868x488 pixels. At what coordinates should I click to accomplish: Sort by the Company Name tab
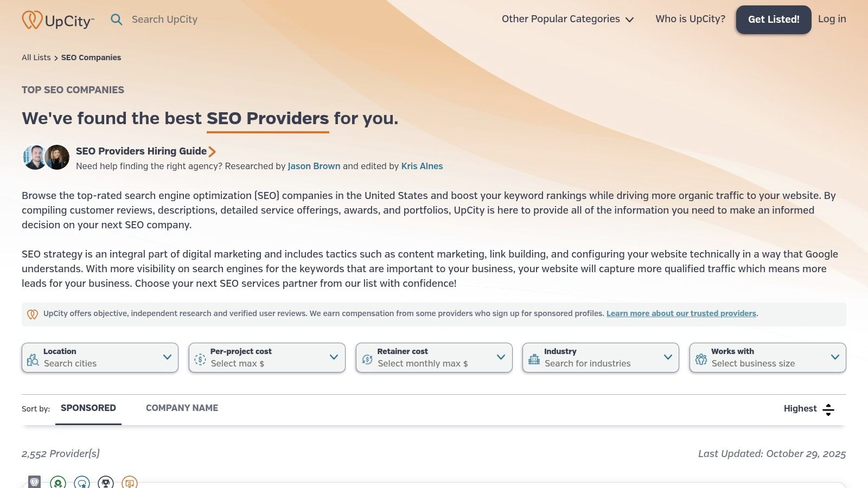182,408
